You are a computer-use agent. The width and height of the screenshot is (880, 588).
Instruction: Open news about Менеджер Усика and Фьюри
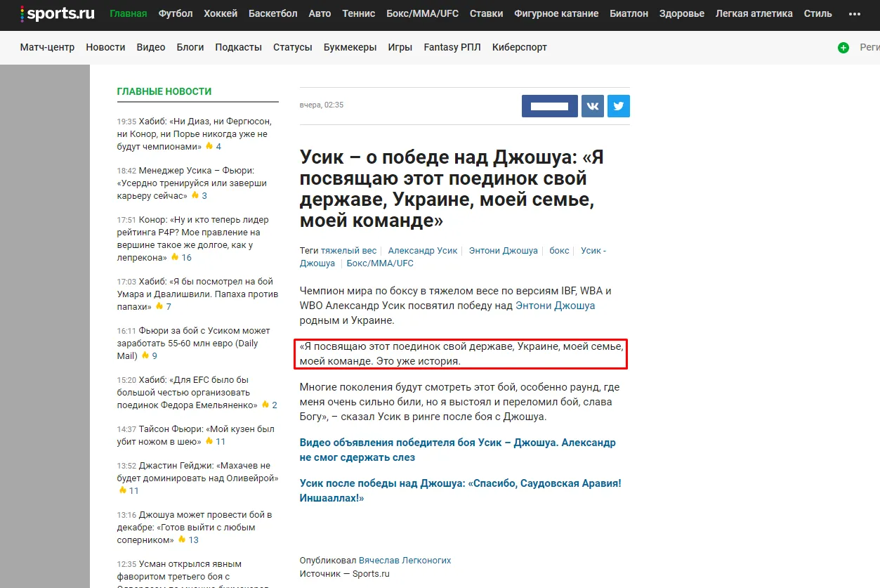192,183
